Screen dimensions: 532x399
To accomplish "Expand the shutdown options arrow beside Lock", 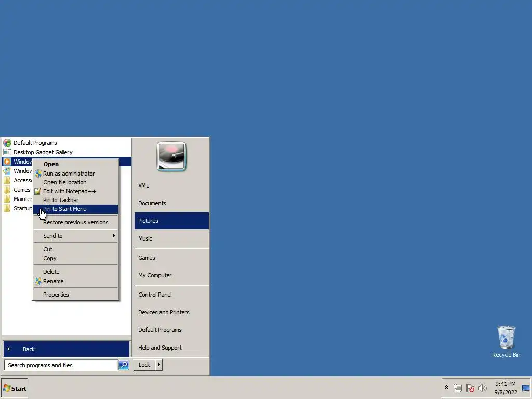I will [x=159, y=365].
